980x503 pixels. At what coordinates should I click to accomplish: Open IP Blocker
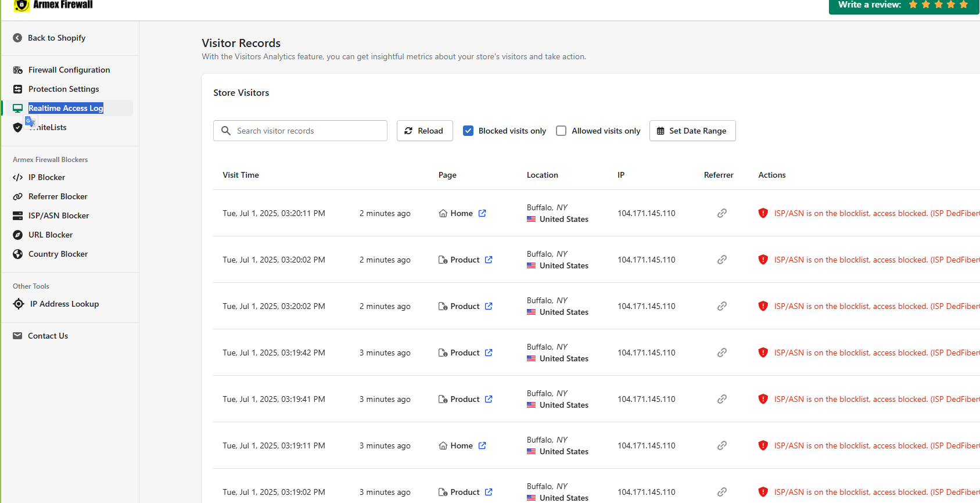coord(46,177)
